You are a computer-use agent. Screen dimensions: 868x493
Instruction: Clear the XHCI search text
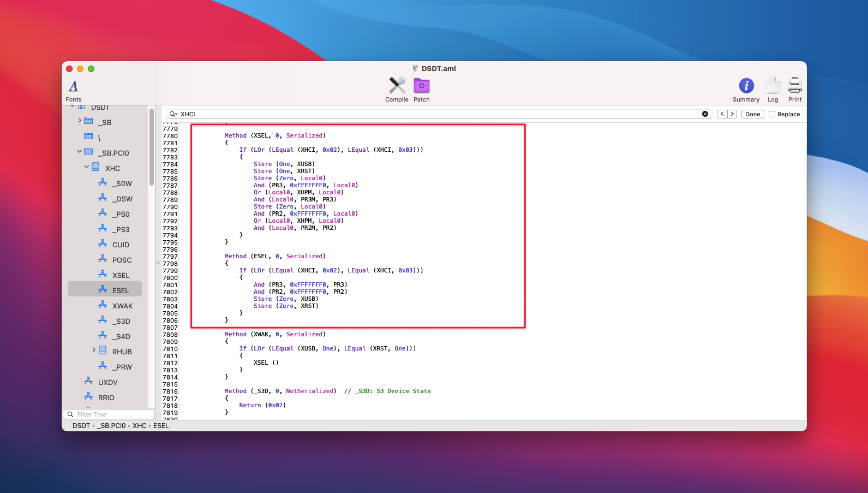coord(705,114)
